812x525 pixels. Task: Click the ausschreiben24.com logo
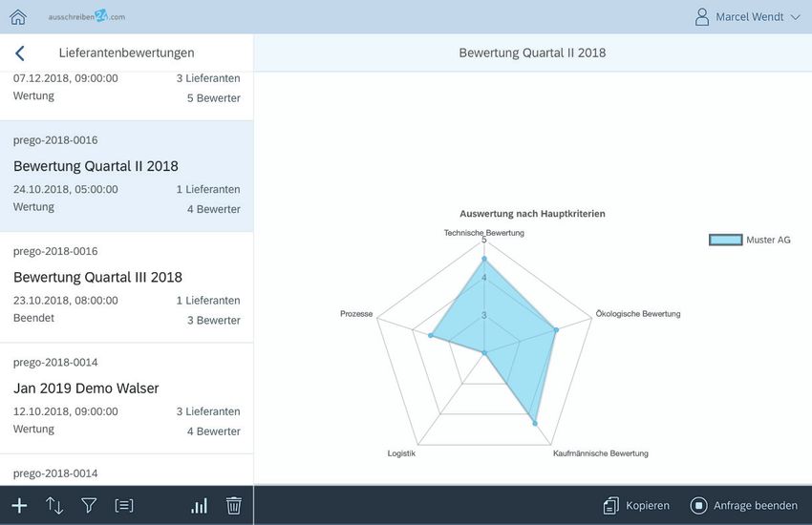[87, 16]
